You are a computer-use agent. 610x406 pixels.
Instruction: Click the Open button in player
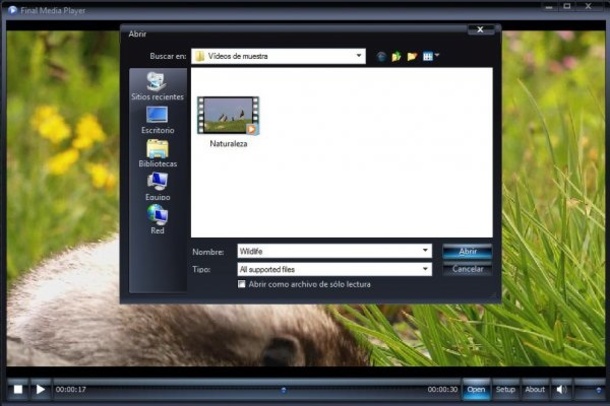[x=476, y=389]
